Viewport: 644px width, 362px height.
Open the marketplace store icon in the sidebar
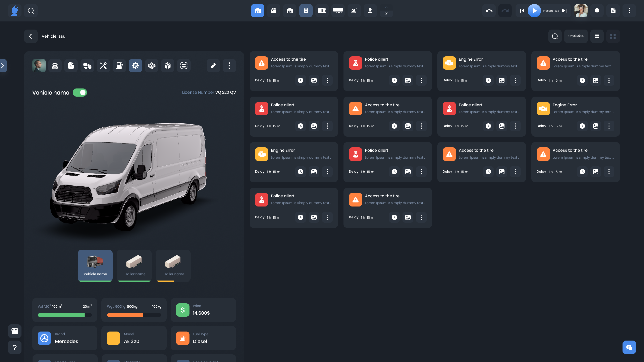(x=15, y=331)
